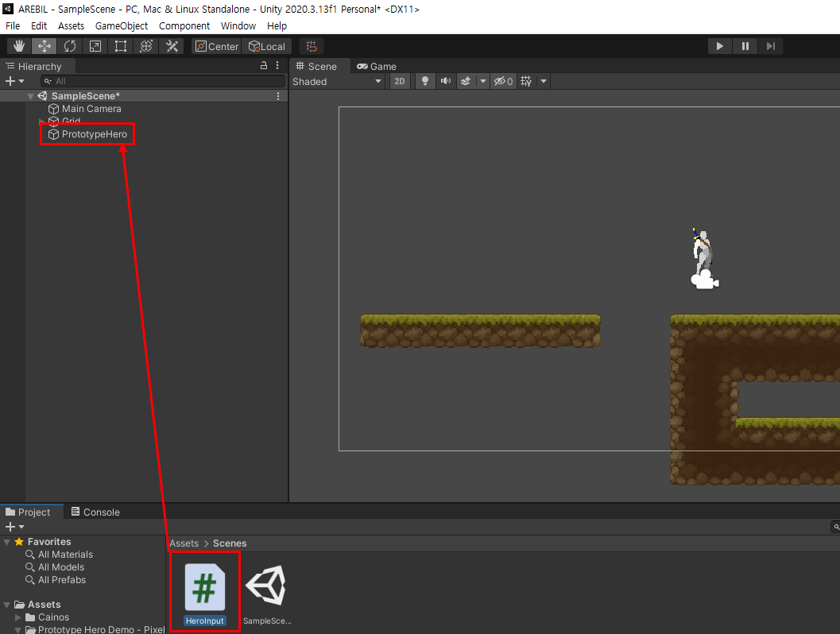Expand the Cainos folder
Screen dimensions: 840x634
[x=18, y=617]
